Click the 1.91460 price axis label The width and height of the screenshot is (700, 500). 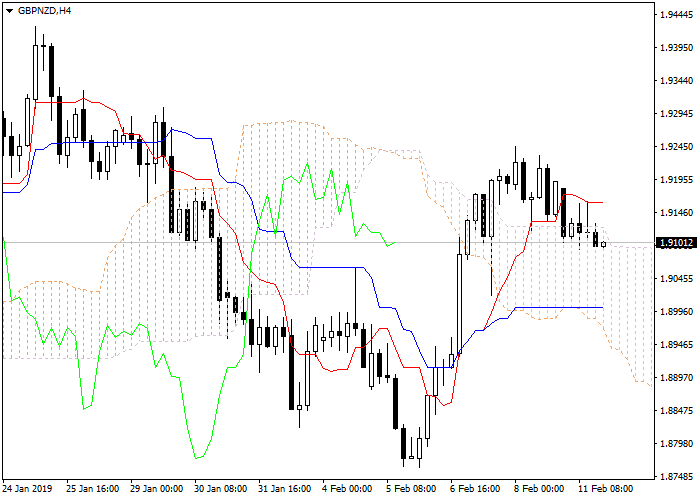click(x=677, y=213)
